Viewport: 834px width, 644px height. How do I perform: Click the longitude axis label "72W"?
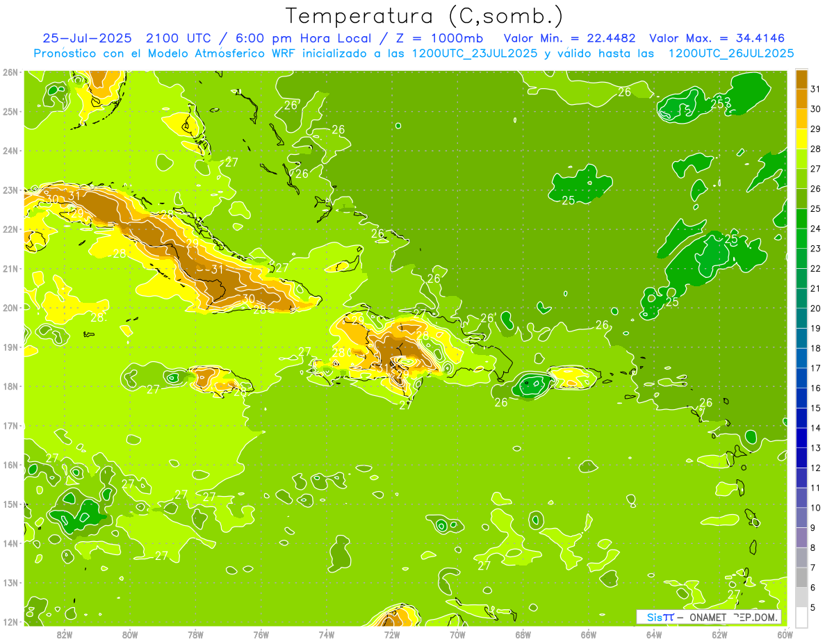[392, 634]
